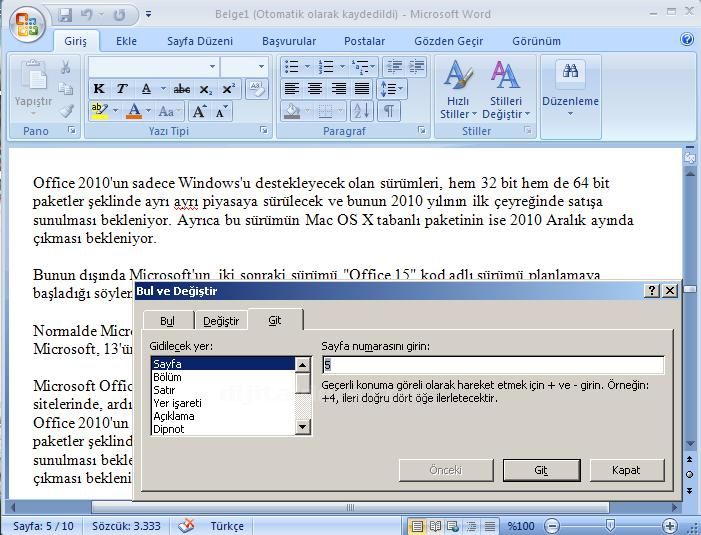Viewport: 701px width, 535px height.
Task: Click Sözcük: 3.333 word count
Action: pos(125,526)
